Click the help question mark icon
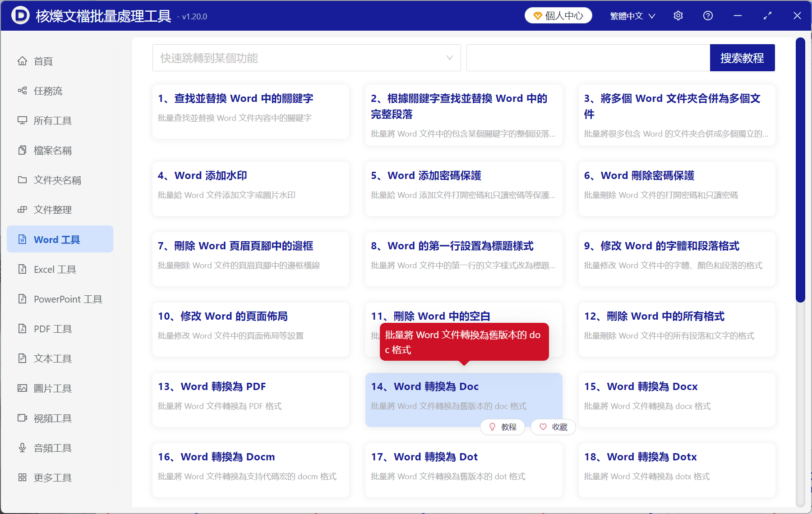This screenshot has height=514, width=812. click(x=707, y=15)
